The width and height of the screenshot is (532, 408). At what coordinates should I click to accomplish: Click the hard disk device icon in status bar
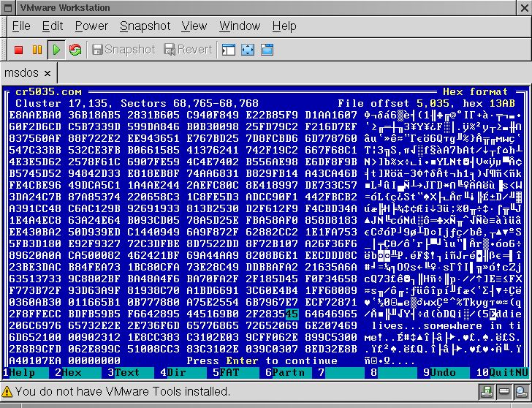point(503,392)
